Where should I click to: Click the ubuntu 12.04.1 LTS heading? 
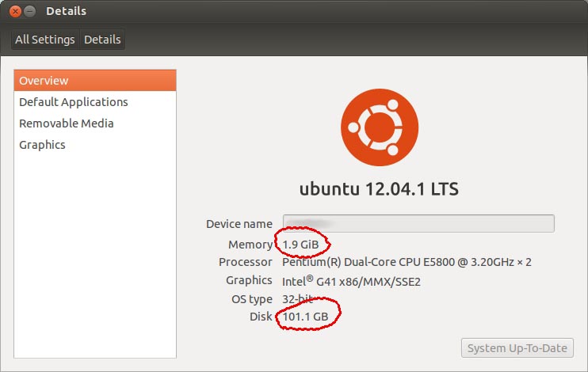[x=379, y=189]
